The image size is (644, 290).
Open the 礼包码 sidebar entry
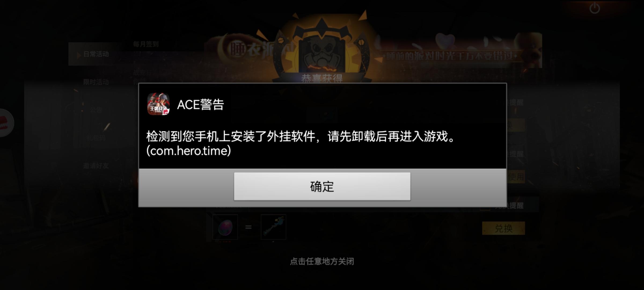pos(96,138)
